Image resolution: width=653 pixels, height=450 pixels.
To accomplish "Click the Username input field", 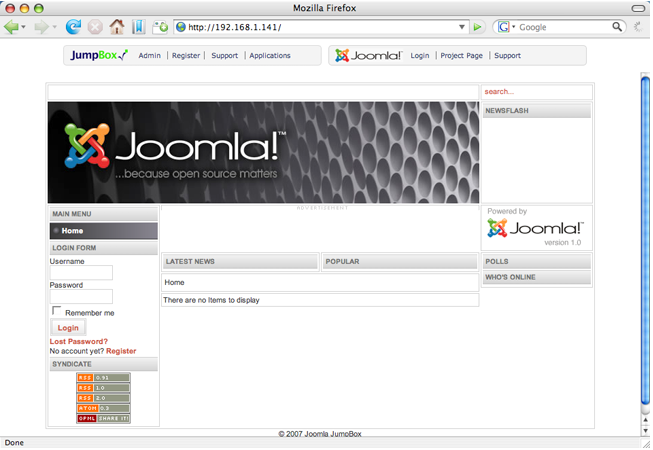I will 81,273.
